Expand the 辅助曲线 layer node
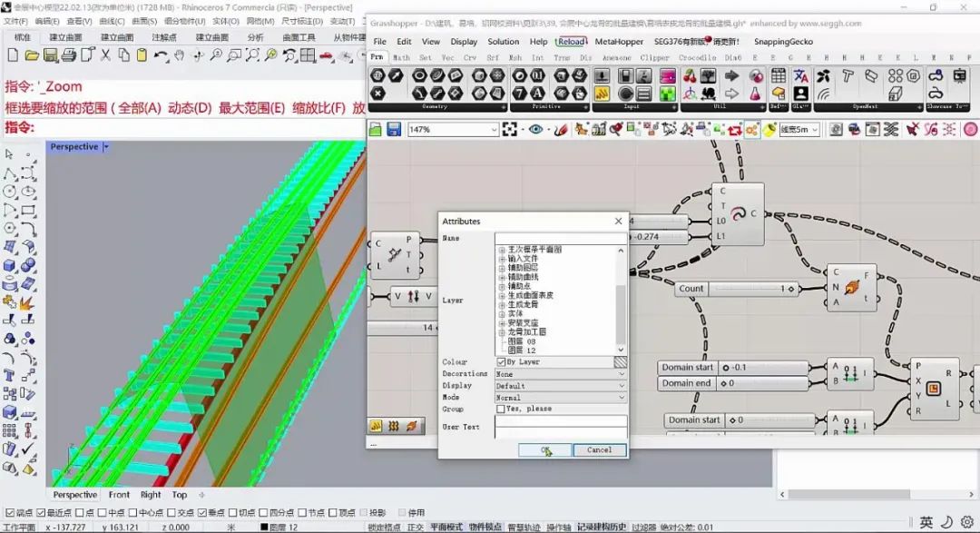The width and height of the screenshot is (980, 533). pos(502,277)
